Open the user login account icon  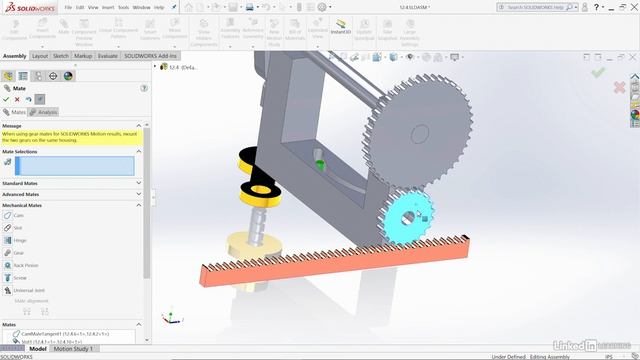pos(585,7)
